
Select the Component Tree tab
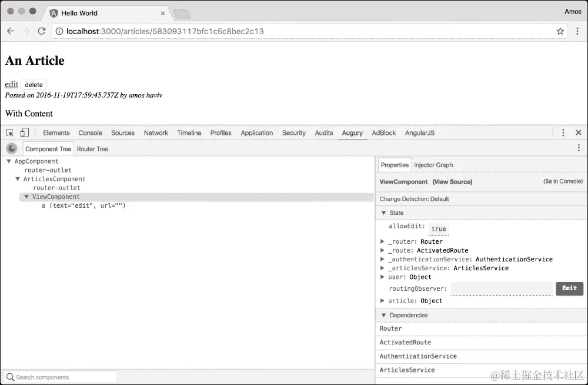coord(48,149)
